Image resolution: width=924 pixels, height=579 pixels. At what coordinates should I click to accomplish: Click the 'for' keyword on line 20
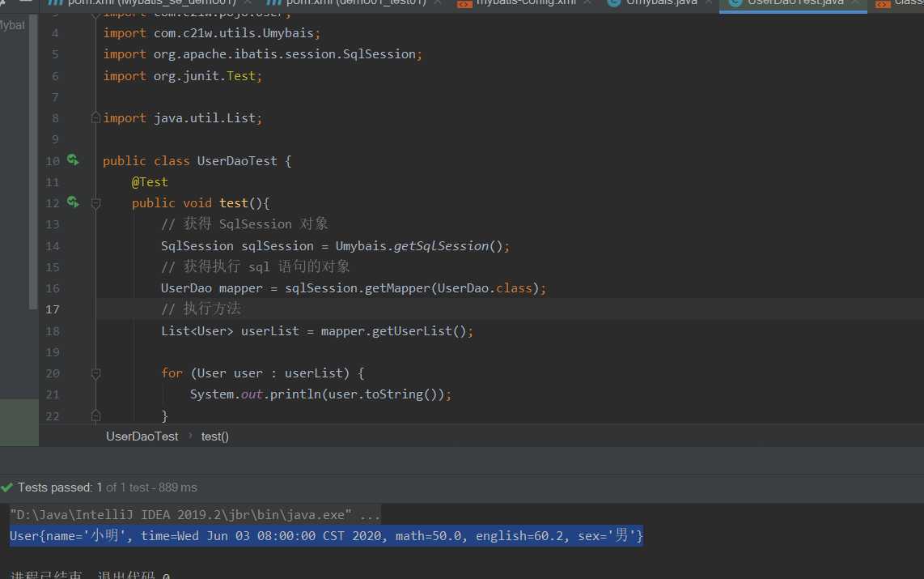[x=172, y=373]
